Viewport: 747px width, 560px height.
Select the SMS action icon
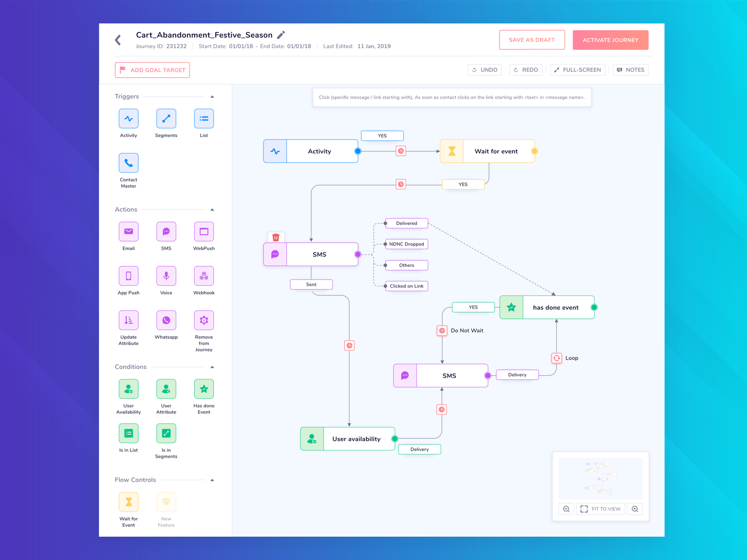pos(166,231)
